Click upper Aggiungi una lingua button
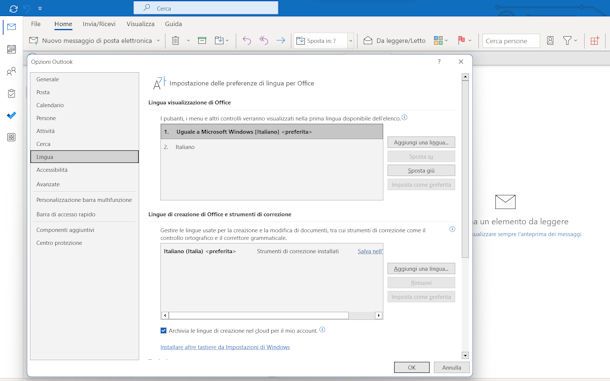610x381 pixels. point(421,142)
